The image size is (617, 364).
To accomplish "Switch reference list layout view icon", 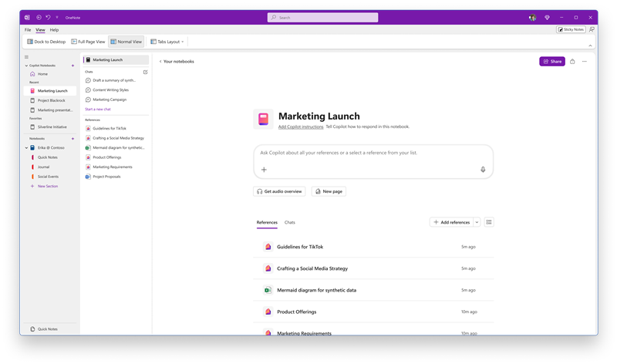I will pyautogui.click(x=489, y=222).
